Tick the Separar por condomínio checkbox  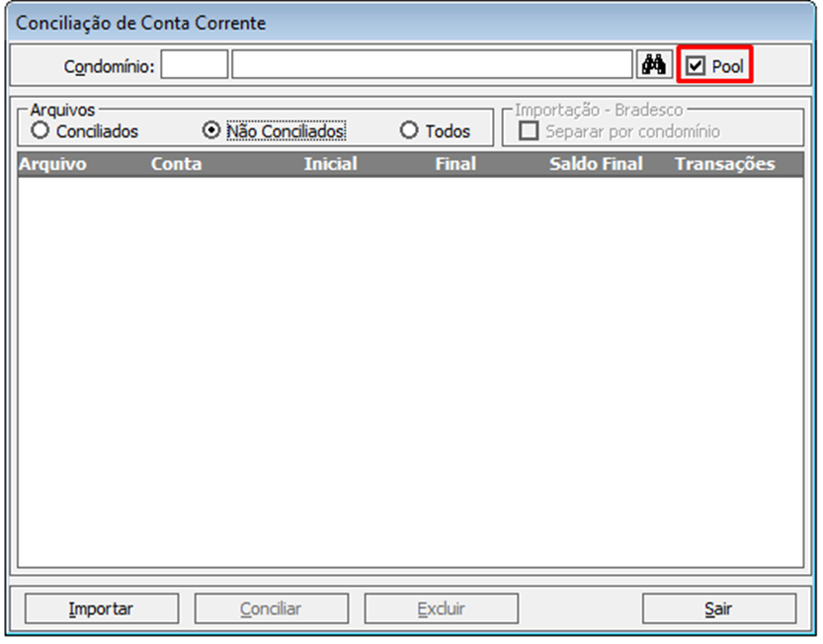(529, 130)
